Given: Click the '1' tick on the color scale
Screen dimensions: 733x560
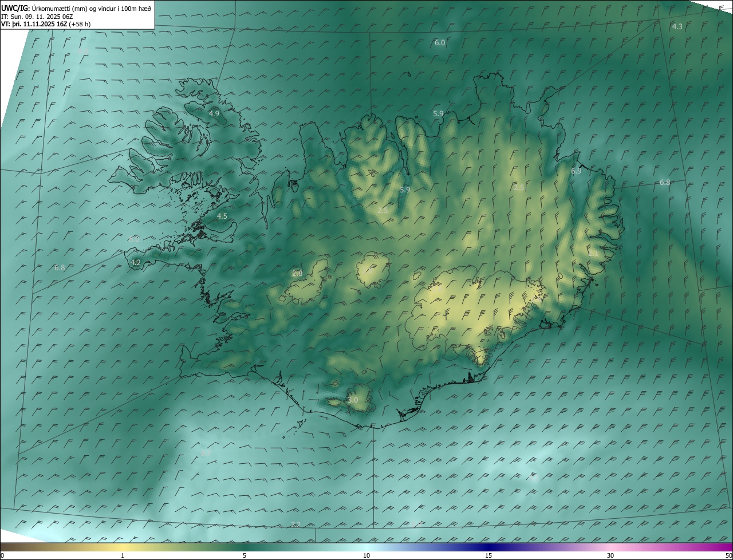Looking at the screenshot, I should [123, 555].
